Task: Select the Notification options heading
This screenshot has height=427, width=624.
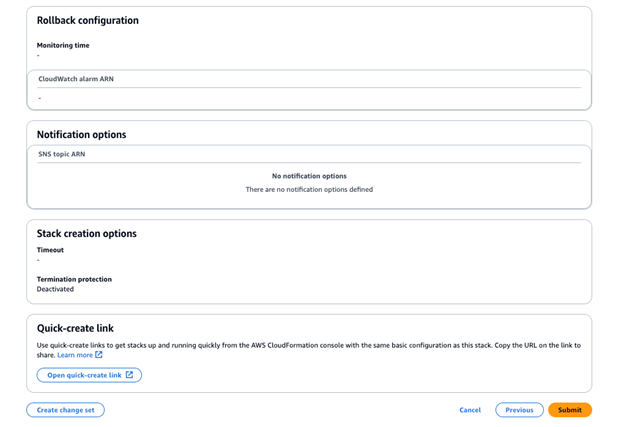Action: point(81,134)
